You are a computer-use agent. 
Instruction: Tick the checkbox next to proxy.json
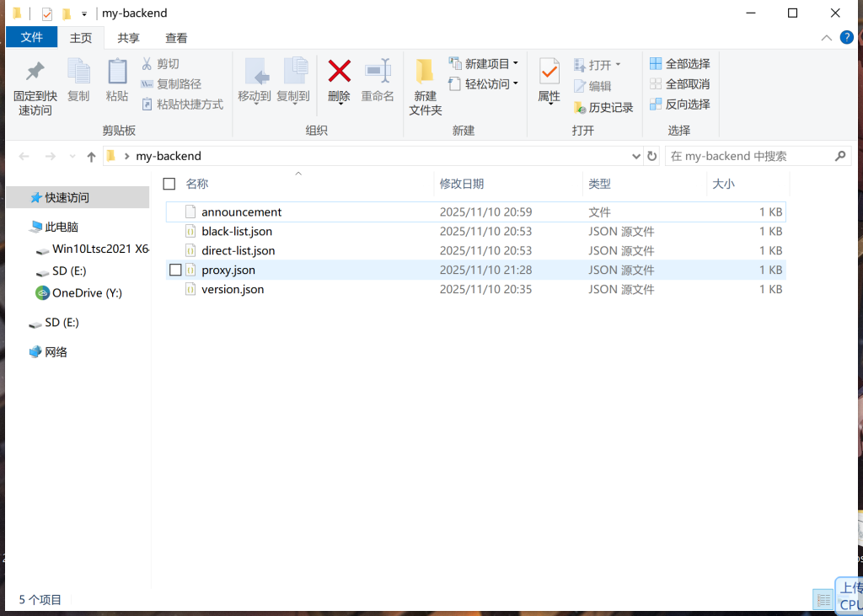coord(175,270)
